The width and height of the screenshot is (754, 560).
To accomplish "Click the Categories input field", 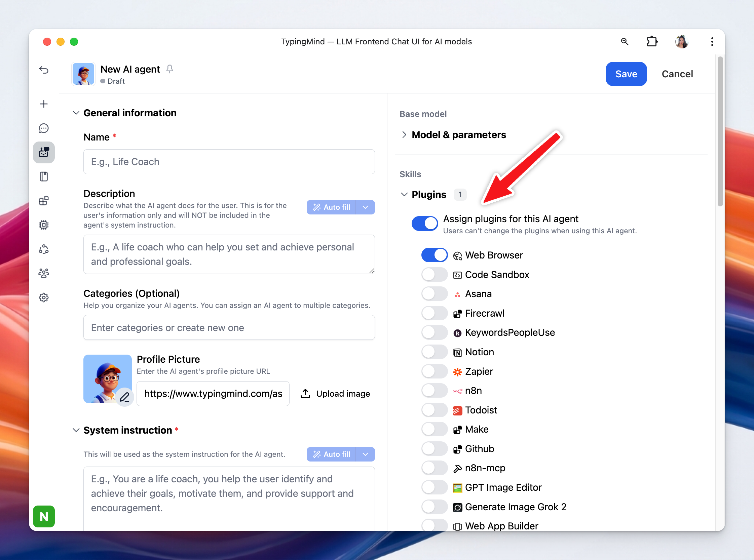I will click(x=229, y=328).
